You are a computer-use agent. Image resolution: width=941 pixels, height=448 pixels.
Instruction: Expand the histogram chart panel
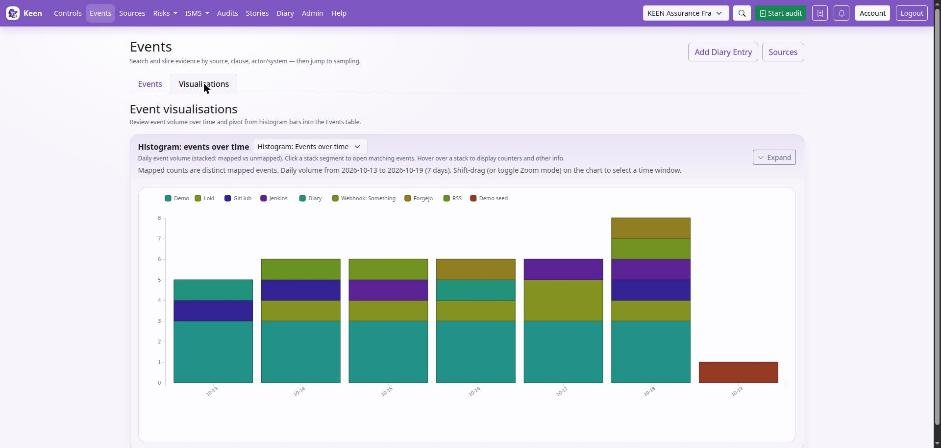[774, 157]
